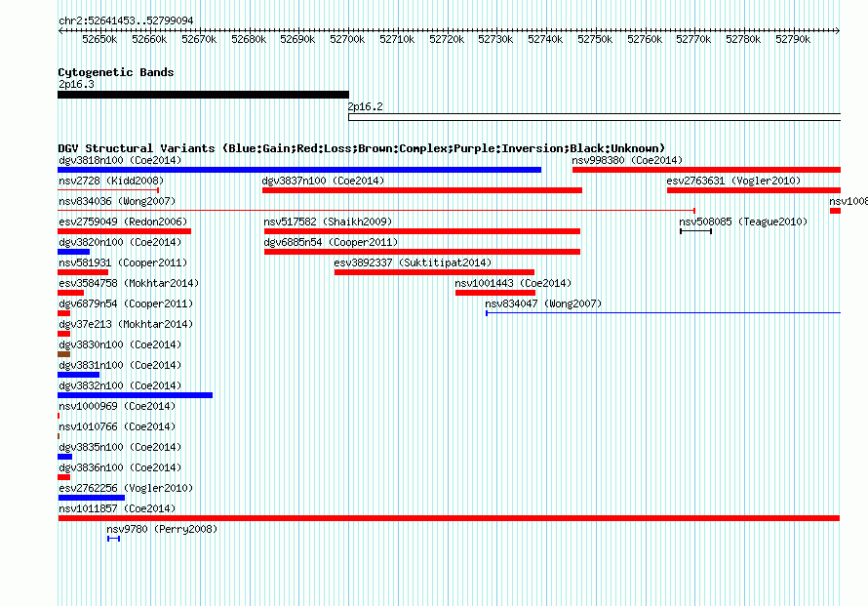
Task: Select the nsv517582 (Shaikh2009) red bar
Action: tap(421, 231)
